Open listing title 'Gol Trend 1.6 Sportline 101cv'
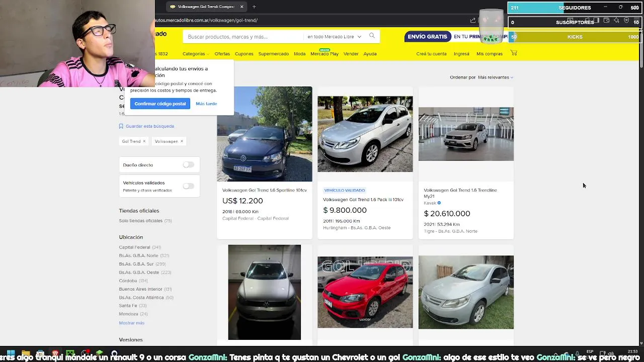644x362 pixels. 265,190
